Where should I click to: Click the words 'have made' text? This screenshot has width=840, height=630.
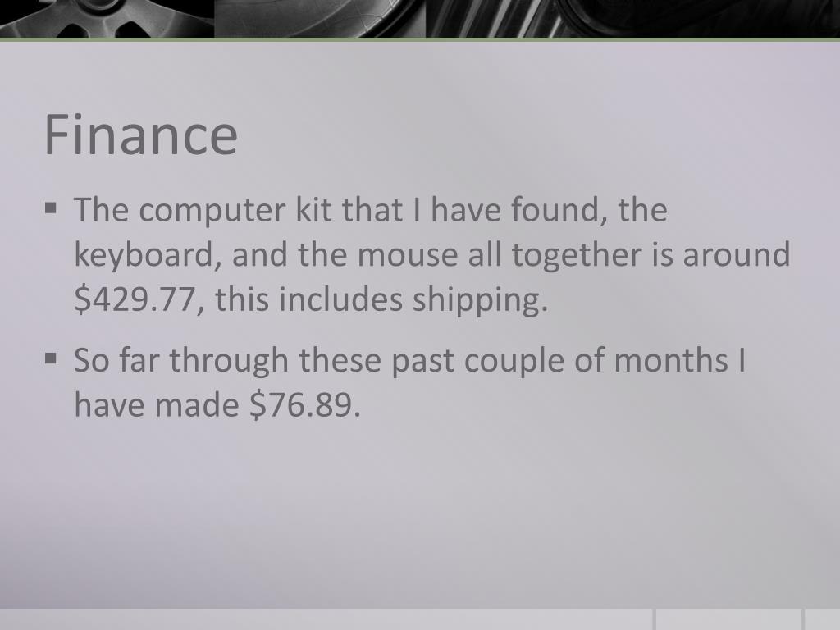tap(157, 405)
